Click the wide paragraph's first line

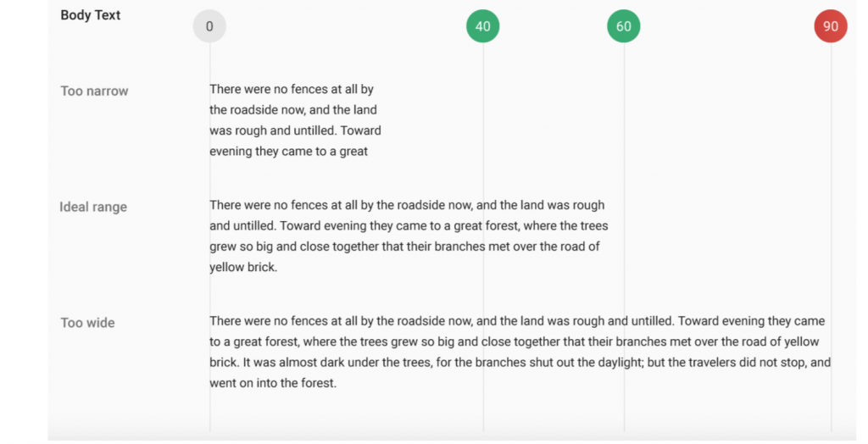(517, 321)
